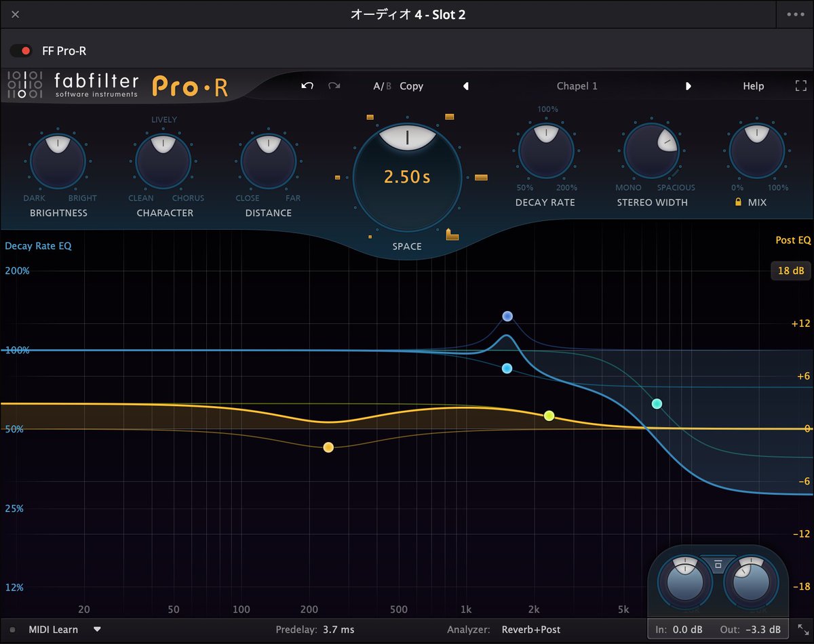Click the smallest room size icon by Space

[x=370, y=237]
